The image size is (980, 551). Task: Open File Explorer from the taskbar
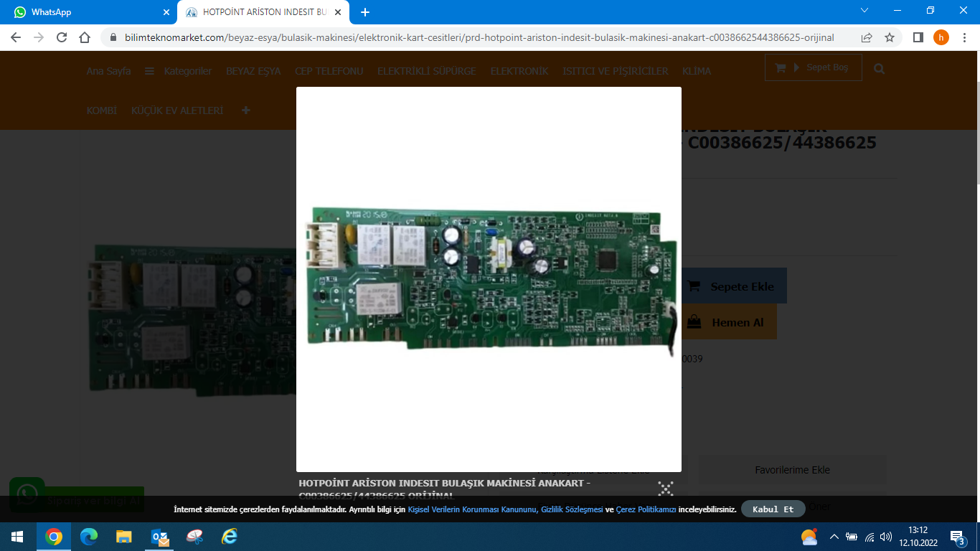(124, 537)
